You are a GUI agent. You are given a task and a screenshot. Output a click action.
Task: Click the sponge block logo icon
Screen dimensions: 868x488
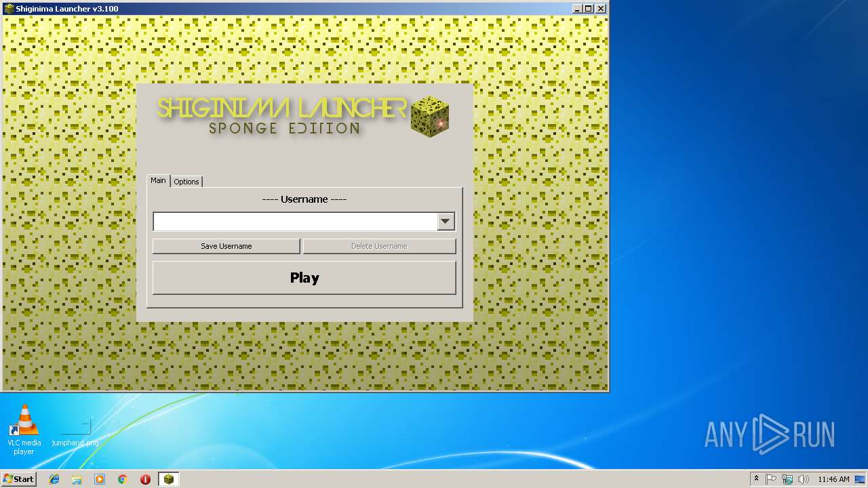[430, 116]
